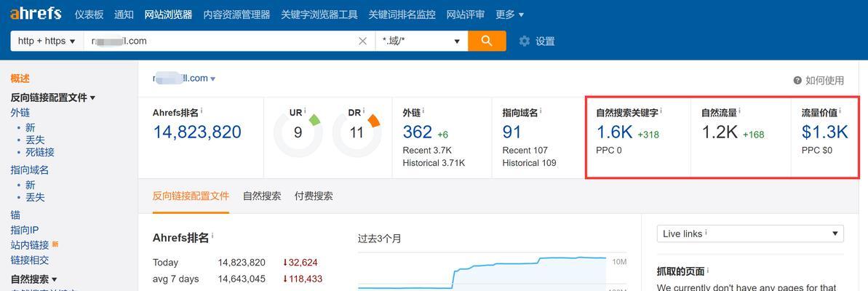Image resolution: width=868 pixels, height=291 pixels.
Task: Open 关键词排名监控 in top navigation
Action: click(x=402, y=15)
